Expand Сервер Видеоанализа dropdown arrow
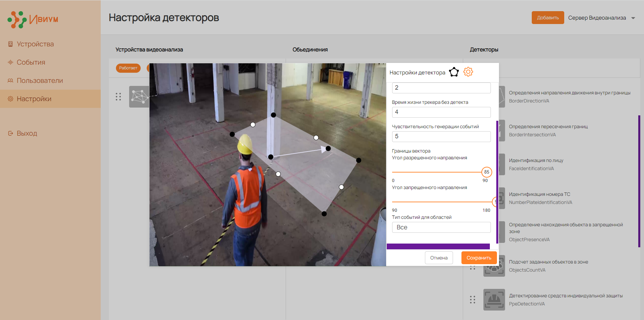The image size is (644, 320). [633, 18]
